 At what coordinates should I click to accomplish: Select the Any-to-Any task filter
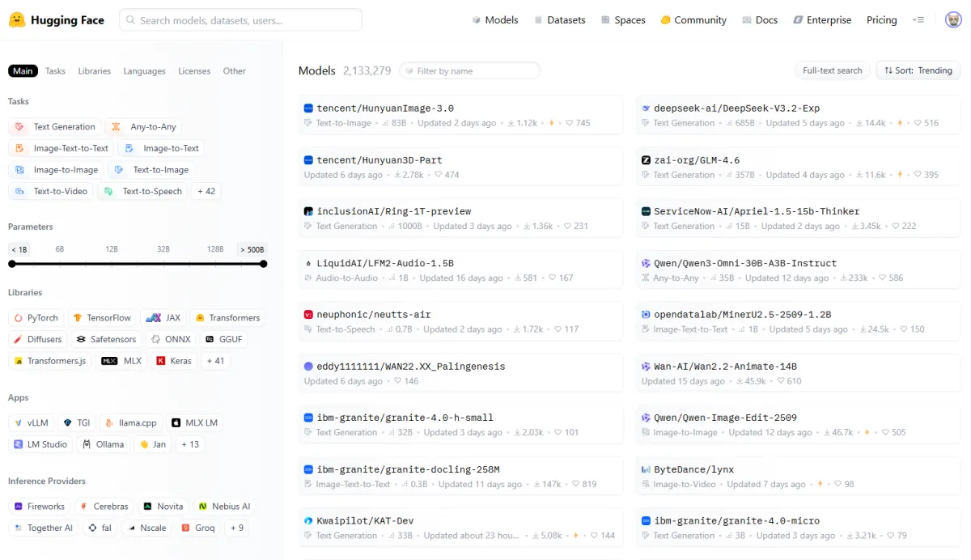tap(144, 127)
